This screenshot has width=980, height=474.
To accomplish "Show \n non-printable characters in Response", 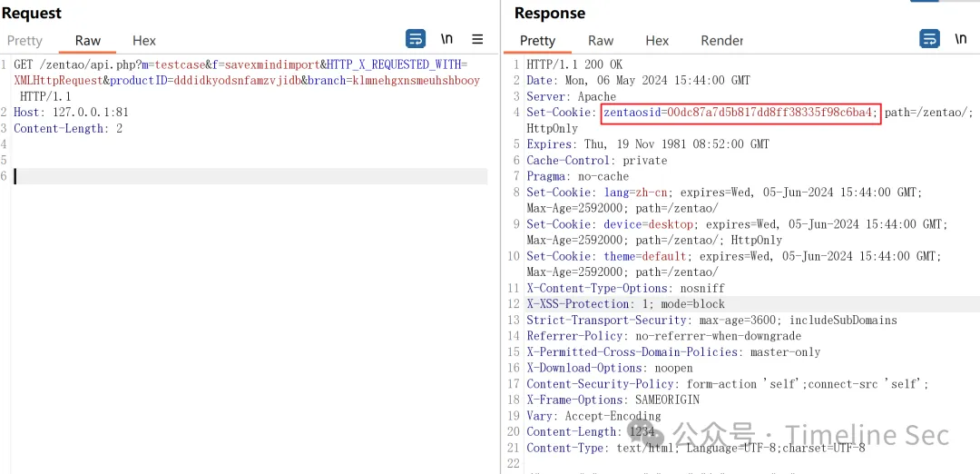I will (x=960, y=39).
